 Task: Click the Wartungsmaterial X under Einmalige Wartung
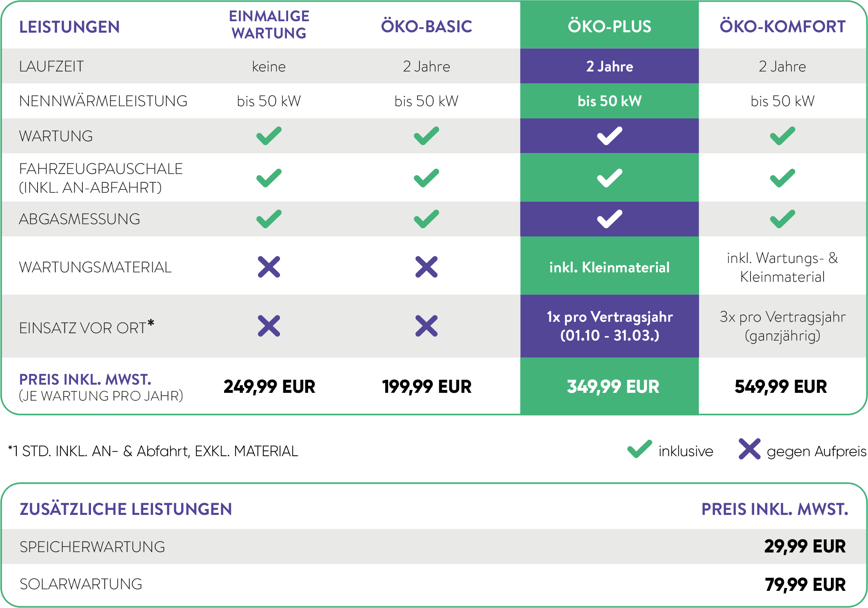coord(269,267)
